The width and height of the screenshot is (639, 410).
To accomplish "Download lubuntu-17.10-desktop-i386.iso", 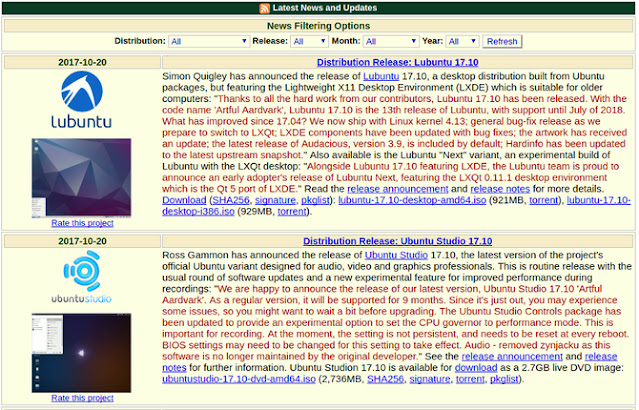I will [x=198, y=212].
